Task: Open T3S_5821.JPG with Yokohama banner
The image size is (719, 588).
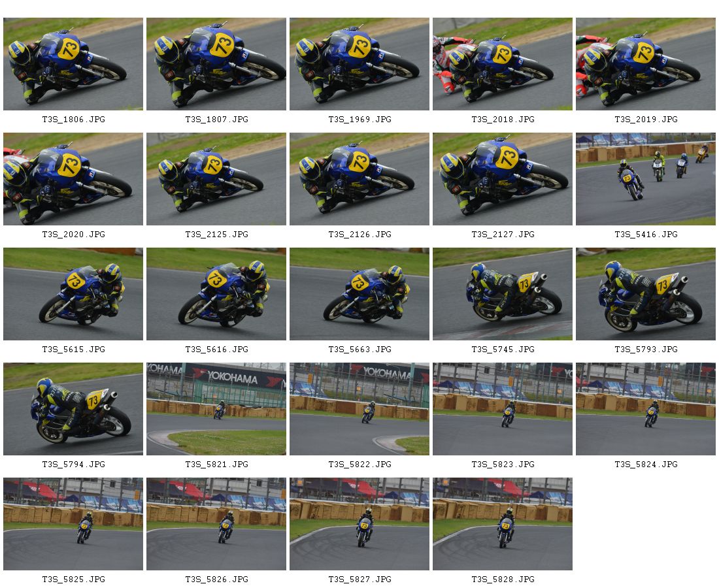Action: 216,409
